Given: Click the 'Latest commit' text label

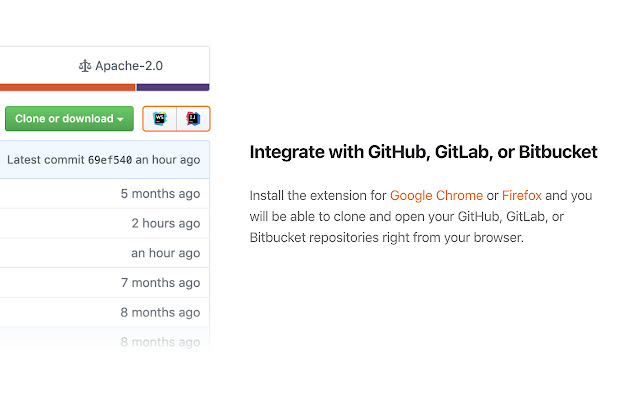Looking at the screenshot, I should 46,160.
